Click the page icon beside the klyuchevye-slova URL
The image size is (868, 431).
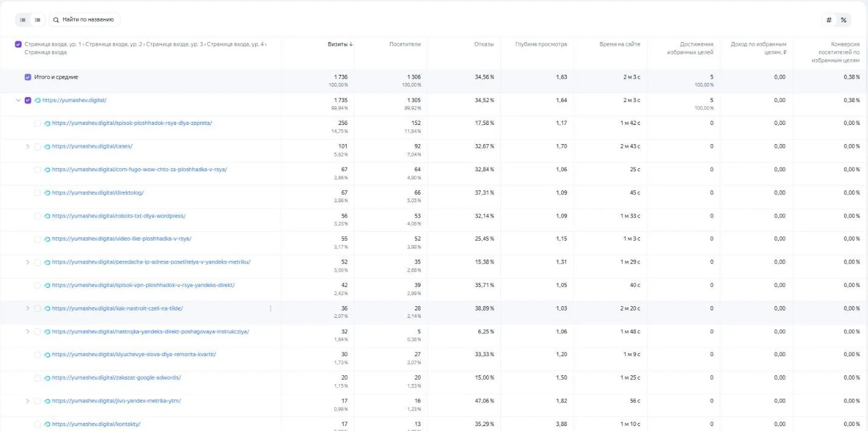48,354
